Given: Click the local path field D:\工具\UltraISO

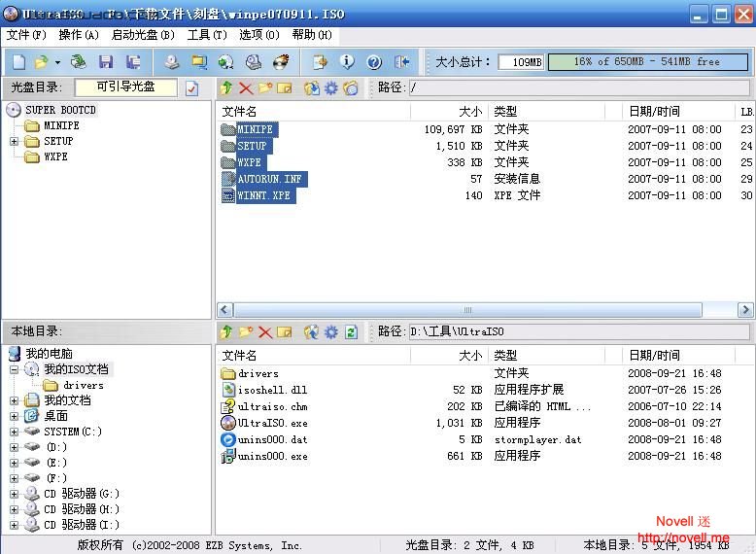Looking at the screenshot, I should pyautogui.click(x=579, y=331).
